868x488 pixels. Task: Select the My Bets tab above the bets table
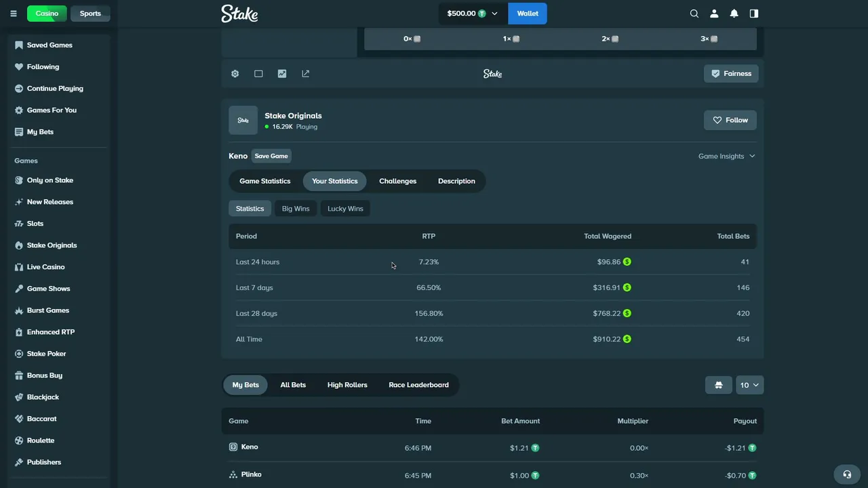(x=245, y=385)
